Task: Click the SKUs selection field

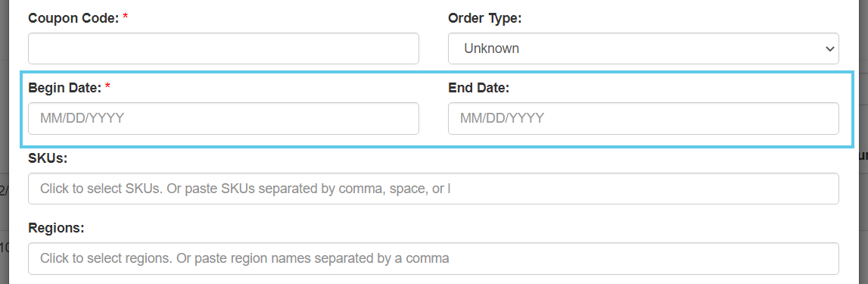Action: click(434, 189)
